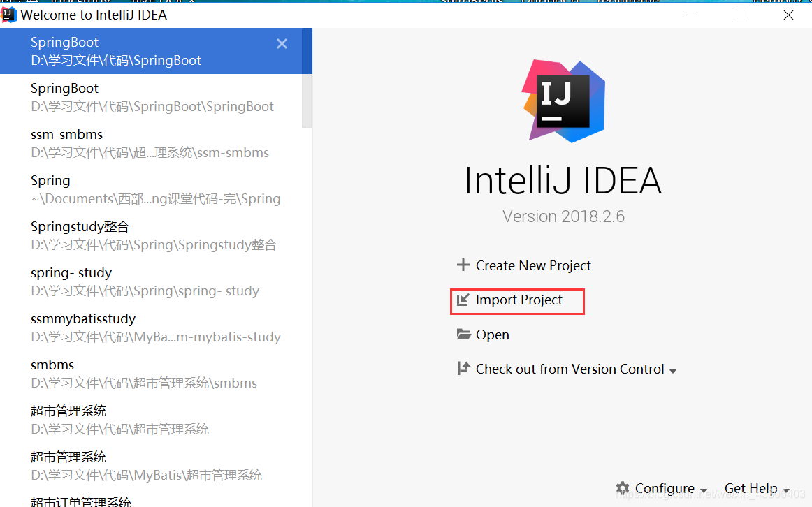Click the checkout icon beside Version Control
The image size is (812, 507).
pyautogui.click(x=463, y=368)
